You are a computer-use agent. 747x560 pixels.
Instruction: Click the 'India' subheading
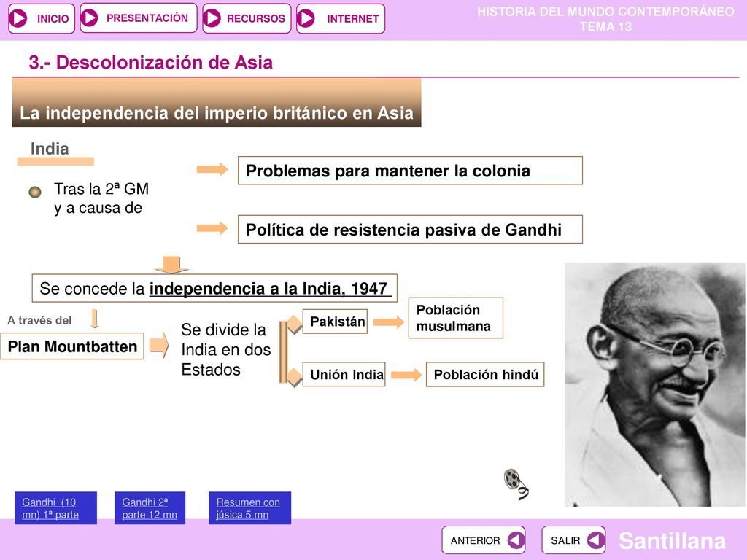coord(50,149)
